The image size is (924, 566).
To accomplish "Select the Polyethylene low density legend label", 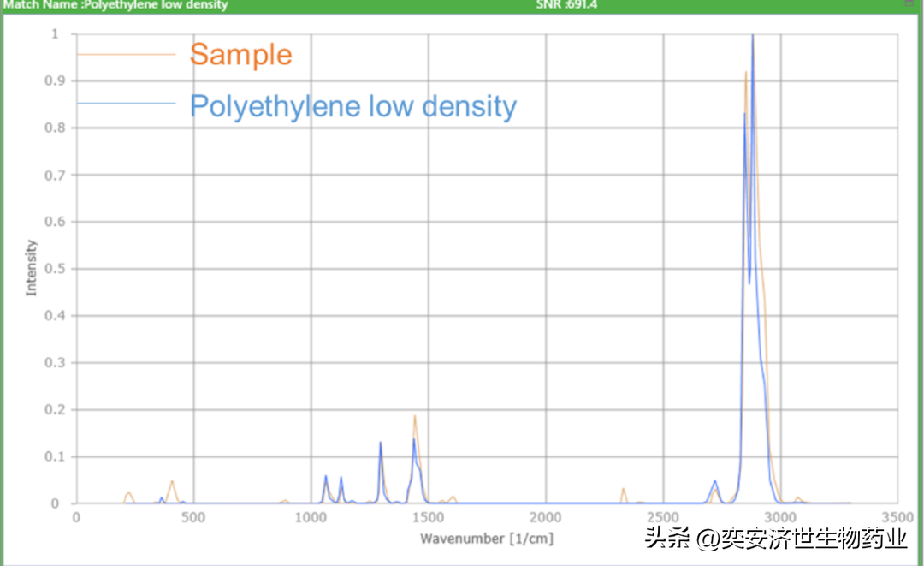I will point(352,106).
